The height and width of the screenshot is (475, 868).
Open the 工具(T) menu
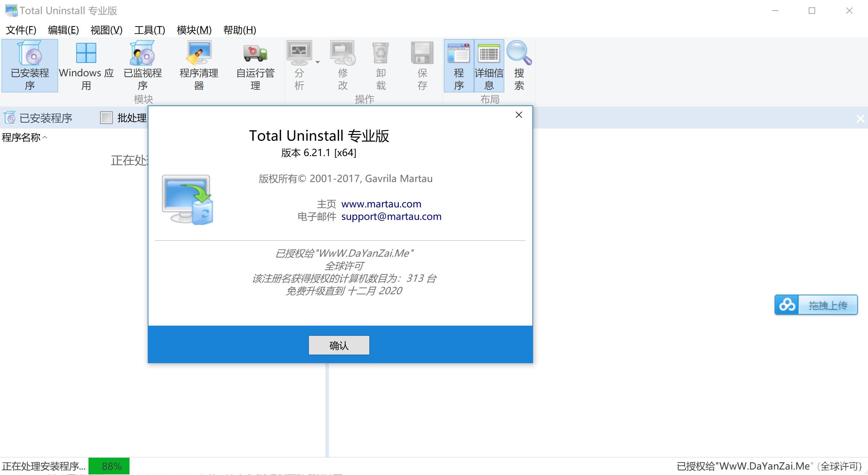point(150,30)
